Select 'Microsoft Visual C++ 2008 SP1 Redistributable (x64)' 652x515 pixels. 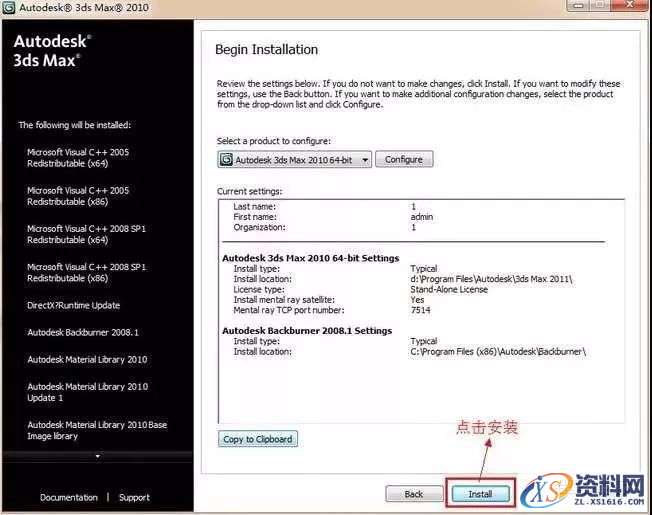coord(86,234)
